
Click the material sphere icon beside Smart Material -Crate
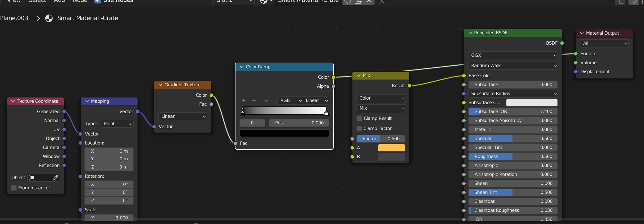[x=49, y=18]
